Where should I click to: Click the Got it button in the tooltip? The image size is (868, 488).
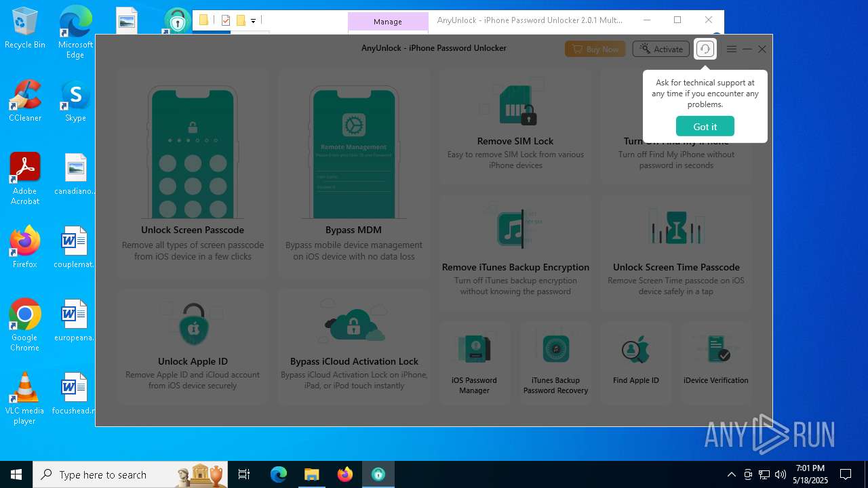tap(705, 127)
